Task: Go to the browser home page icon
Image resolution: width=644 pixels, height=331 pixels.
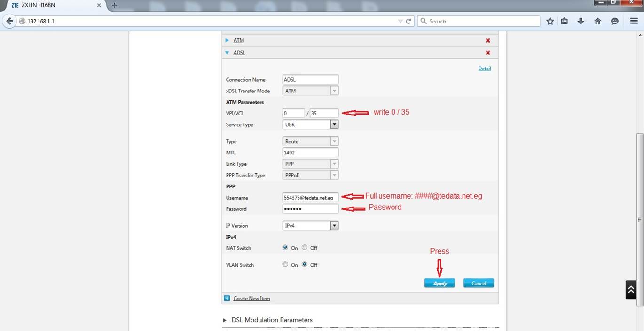Action: tap(597, 21)
